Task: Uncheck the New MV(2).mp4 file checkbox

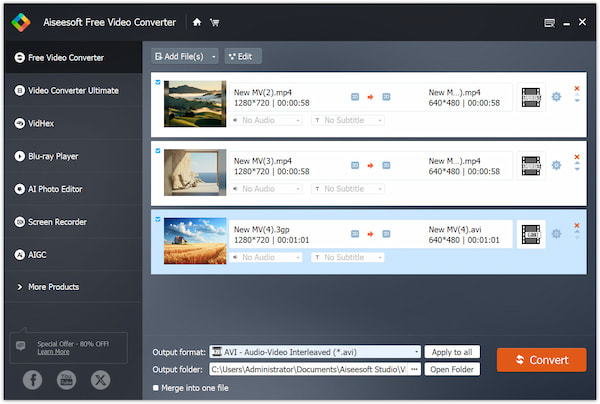Action: pos(158,82)
